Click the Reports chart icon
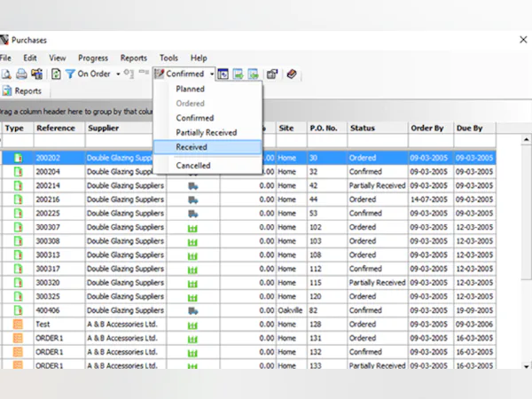Image resolution: width=532 pixels, height=399 pixels. [x=7, y=90]
